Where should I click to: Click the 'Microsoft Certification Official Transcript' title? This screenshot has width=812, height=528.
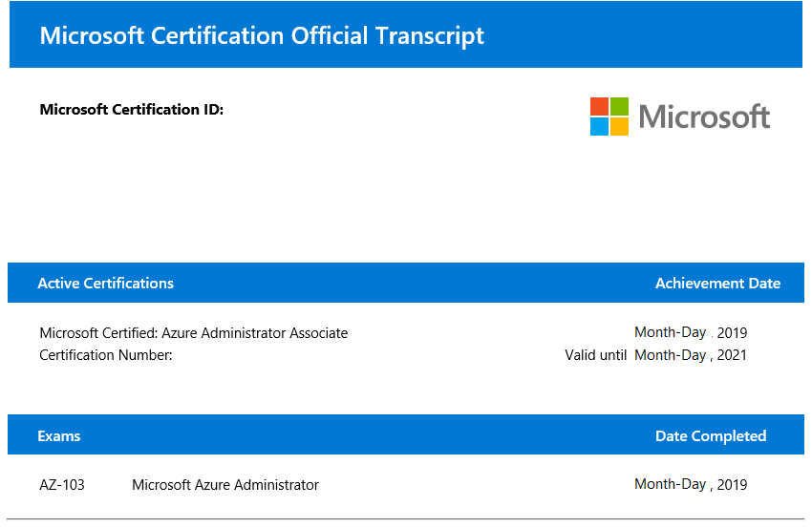point(262,35)
